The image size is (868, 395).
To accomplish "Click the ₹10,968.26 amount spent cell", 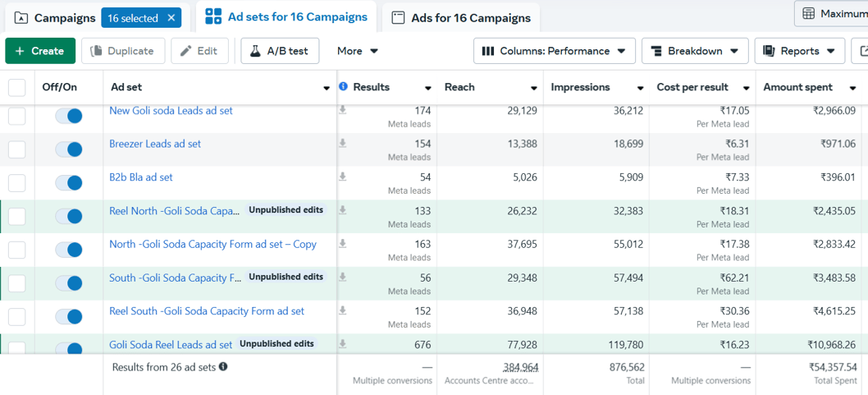I will [832, 345].
